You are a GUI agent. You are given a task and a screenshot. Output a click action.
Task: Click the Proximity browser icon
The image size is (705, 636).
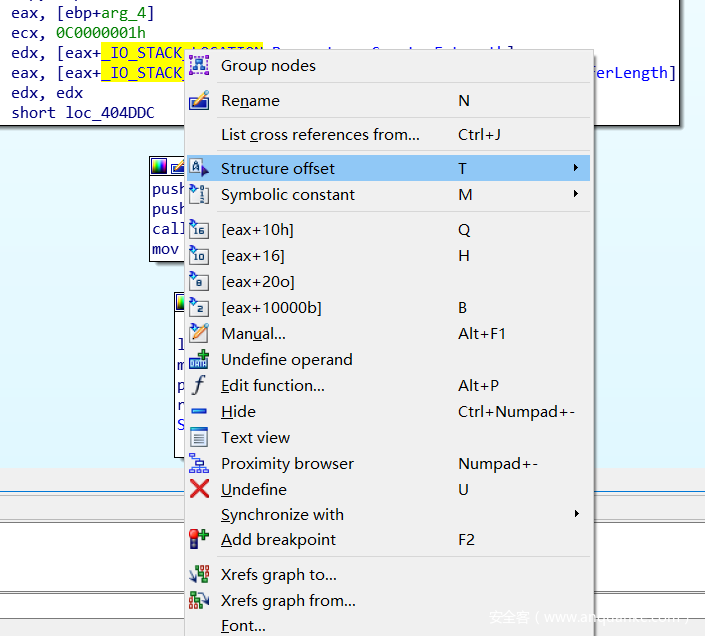coord(199,464)
